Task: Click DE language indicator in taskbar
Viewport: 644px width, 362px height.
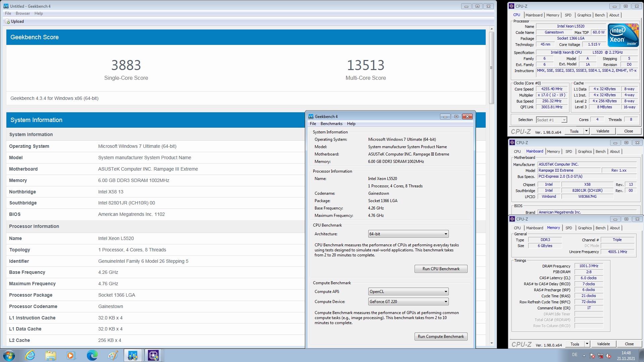Action: (575, 355)
